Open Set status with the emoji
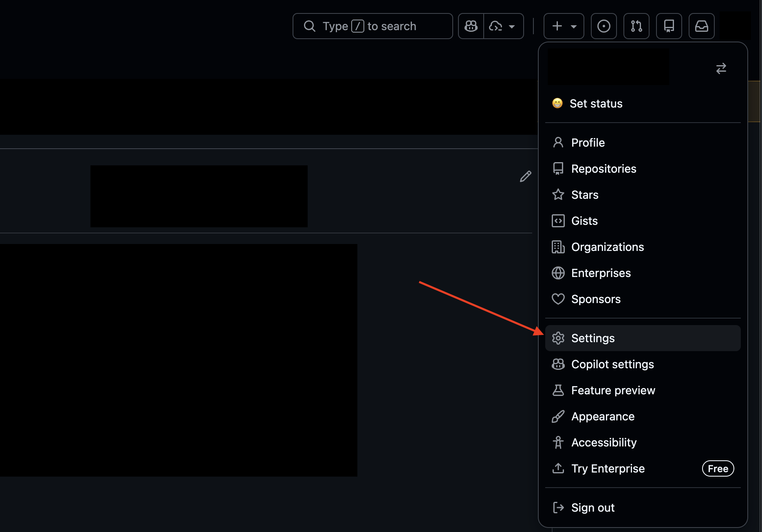The image size is (762, 532). (x=596, y=103)
